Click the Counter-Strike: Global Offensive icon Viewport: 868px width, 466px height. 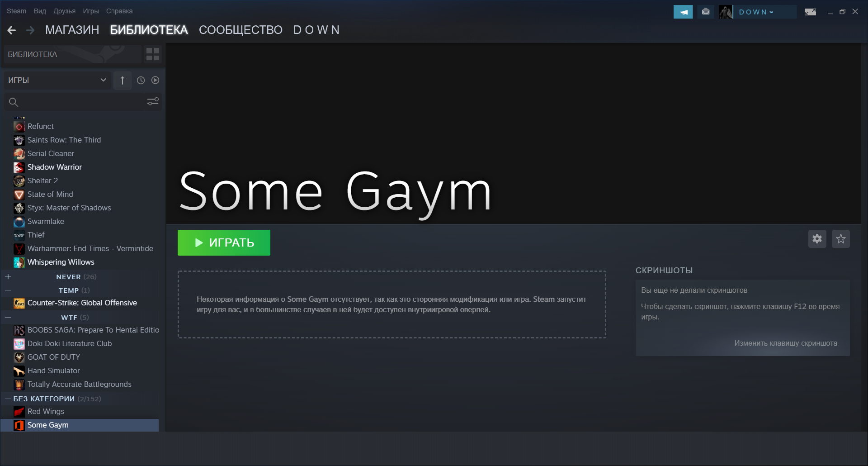point(19,303)
